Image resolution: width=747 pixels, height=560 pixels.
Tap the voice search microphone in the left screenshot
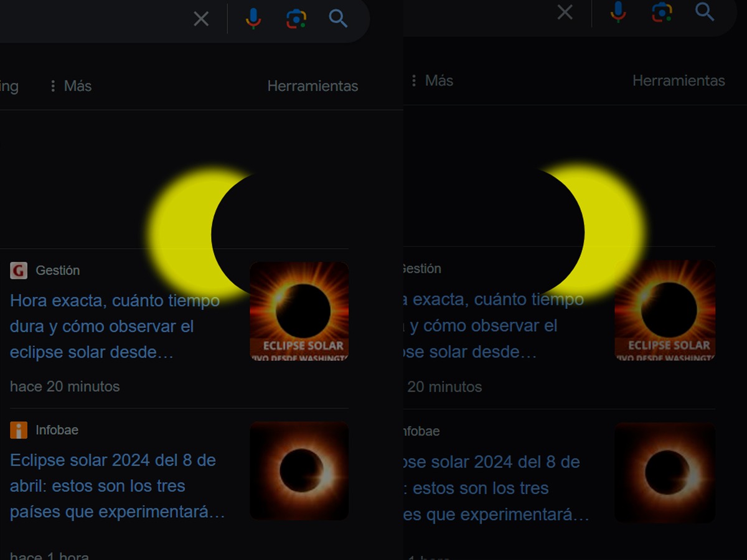[x=253, y=19]
